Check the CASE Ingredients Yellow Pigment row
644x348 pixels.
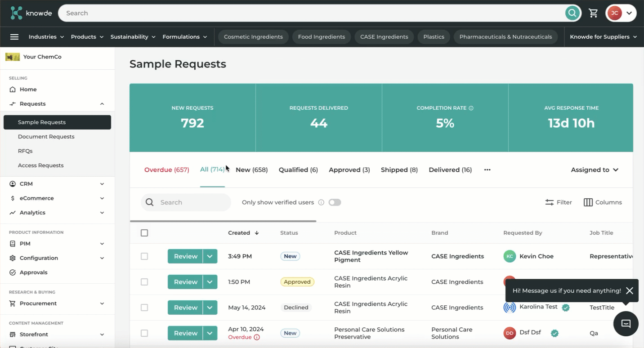(x=144, y=256)
